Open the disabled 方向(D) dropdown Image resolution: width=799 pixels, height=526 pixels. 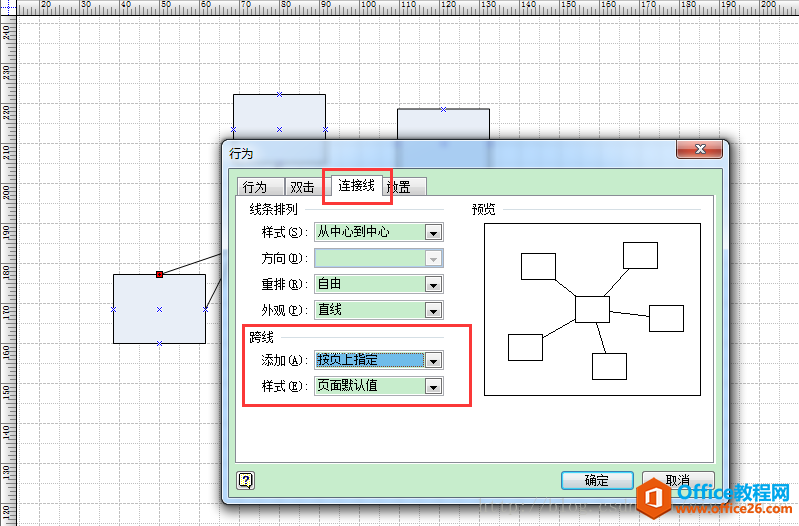click(x=379, y=258)
